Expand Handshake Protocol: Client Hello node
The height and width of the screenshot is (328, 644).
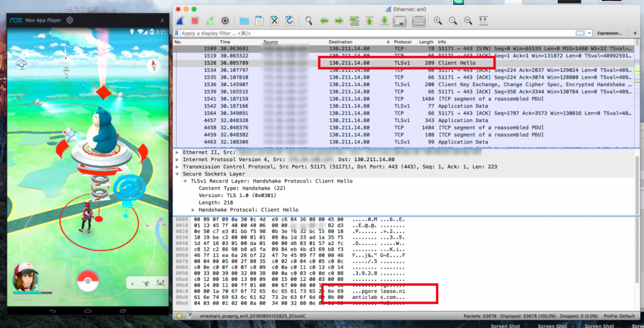pyautogui.click(x=194, y=209)
